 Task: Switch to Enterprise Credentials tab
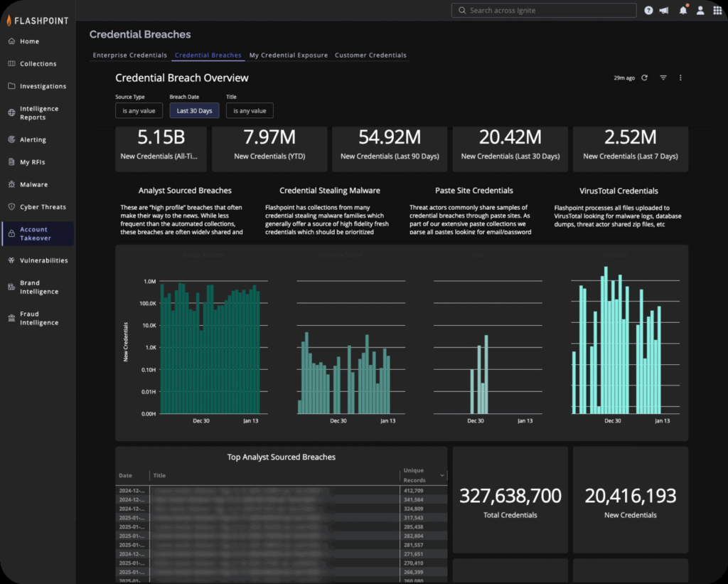[130, 55]
